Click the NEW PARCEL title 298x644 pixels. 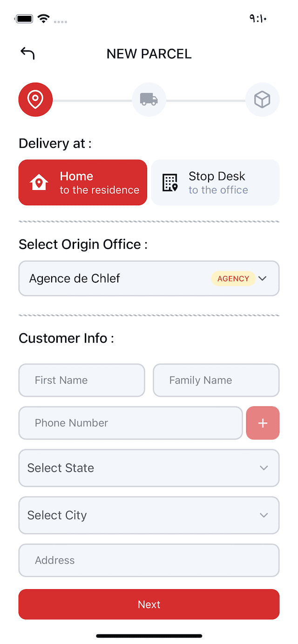pos(149,53)
